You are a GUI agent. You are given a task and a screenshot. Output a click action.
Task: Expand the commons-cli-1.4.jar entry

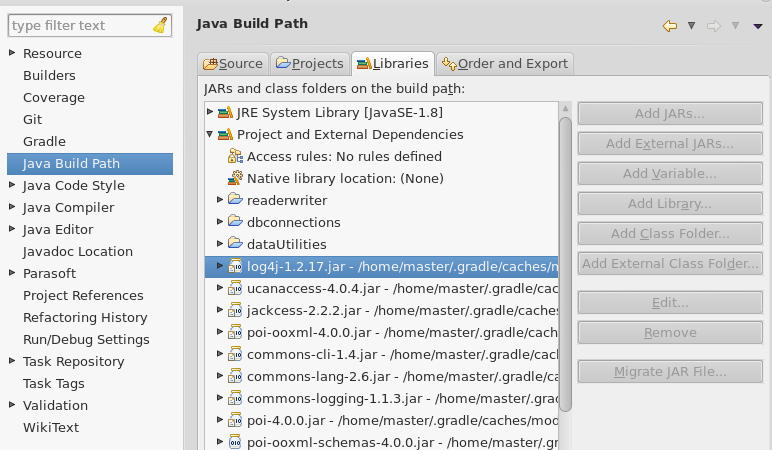(x=220, y=353)
